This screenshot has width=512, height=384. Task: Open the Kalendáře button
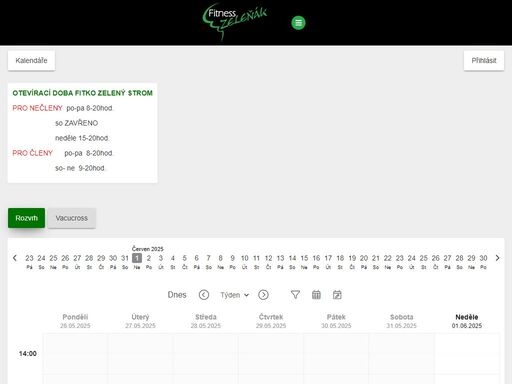pyautogui.click(x=31, y=60)
